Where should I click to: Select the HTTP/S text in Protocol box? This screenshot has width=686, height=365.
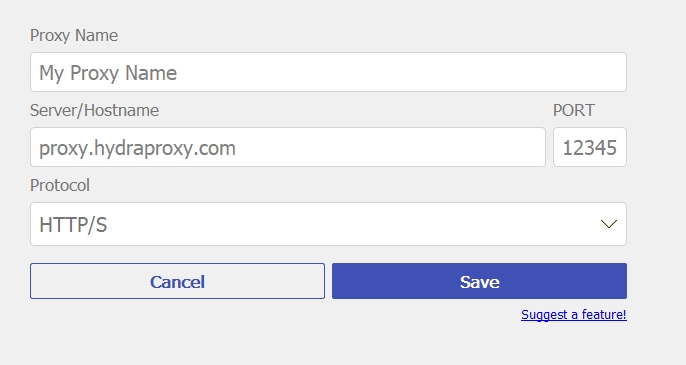click(73, 225)
